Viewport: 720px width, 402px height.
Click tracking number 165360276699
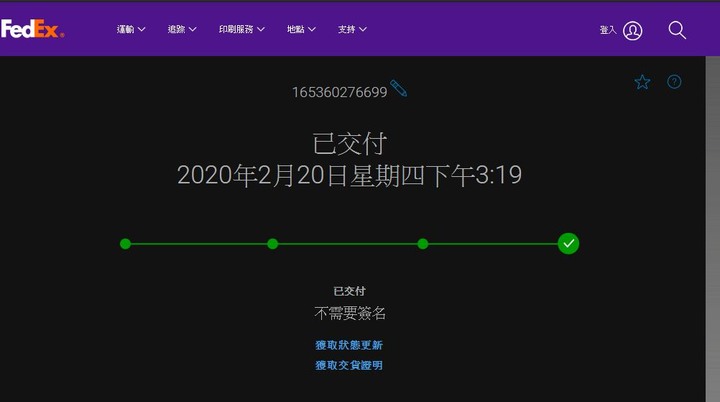340,92
